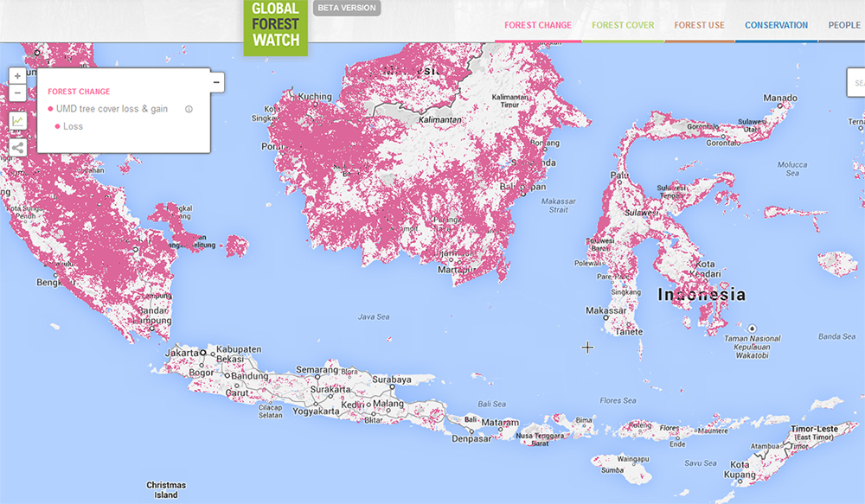Click the Indonesia country label

[x=702, y=295]
